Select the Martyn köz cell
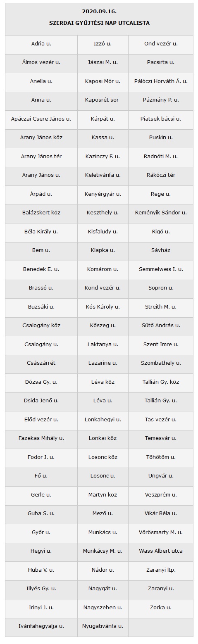Viewport: 198px width, 644px height. [x=103, y=494]
